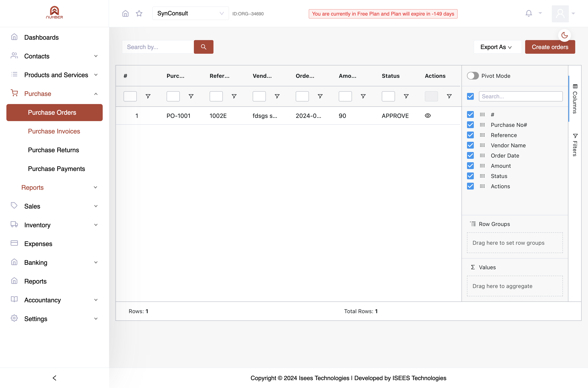This screenshot has width=588, height=388.
Task: Expand the Sales menu
Action: tap(54, 206)
